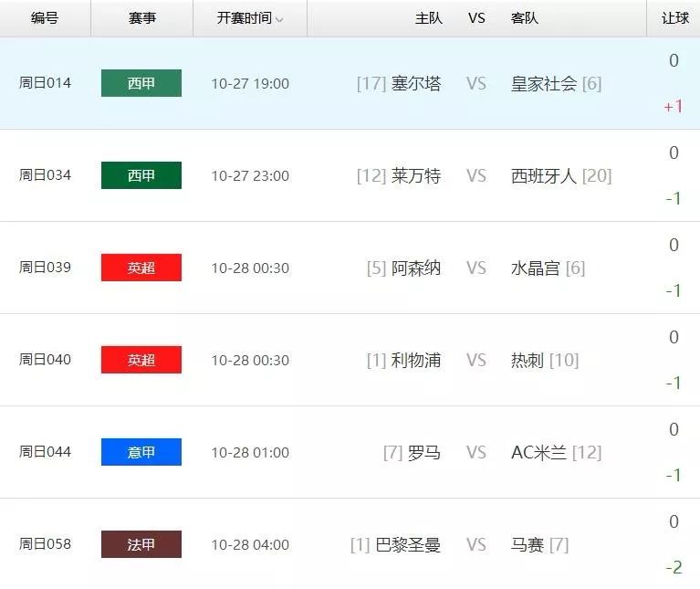Click the 客队 column header

click(x=525, y=18)
